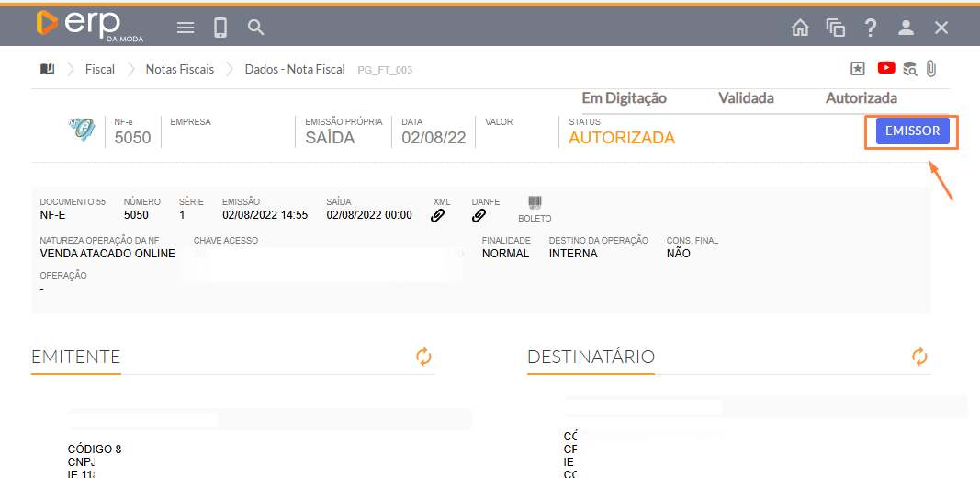Open the user profile icon

[906, 28]
